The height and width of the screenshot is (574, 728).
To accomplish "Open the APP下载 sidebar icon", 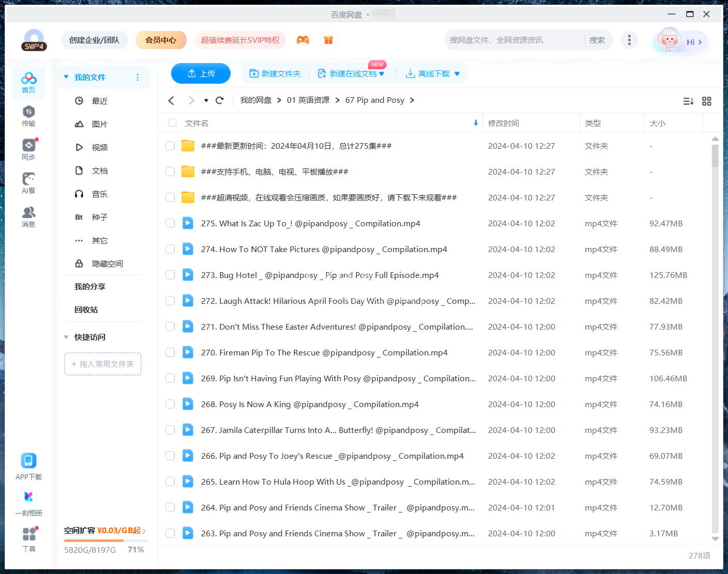I will [28, 467].
